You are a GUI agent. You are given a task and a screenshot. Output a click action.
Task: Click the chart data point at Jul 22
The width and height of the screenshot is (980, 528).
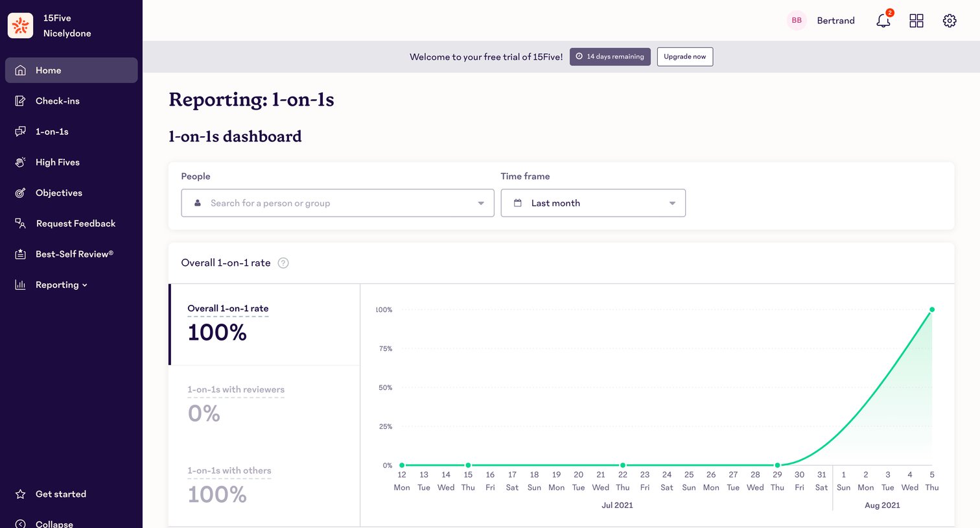pos(623,465)
